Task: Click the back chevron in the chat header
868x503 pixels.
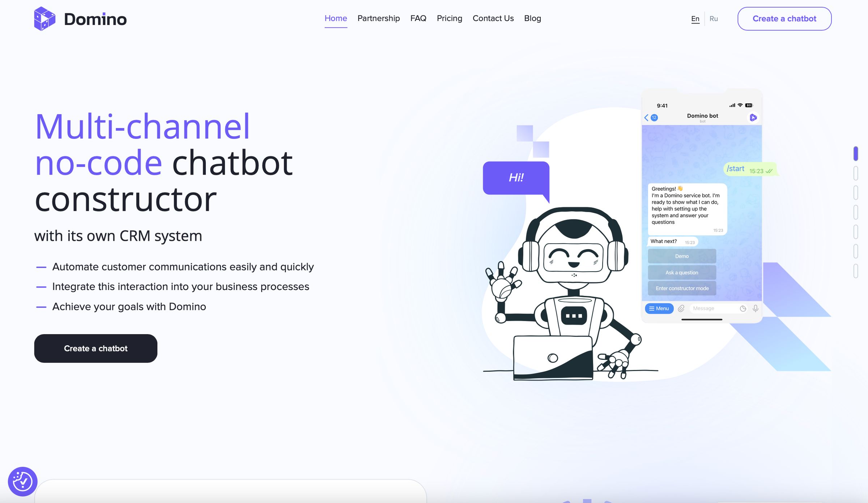Action: (646, 117)
